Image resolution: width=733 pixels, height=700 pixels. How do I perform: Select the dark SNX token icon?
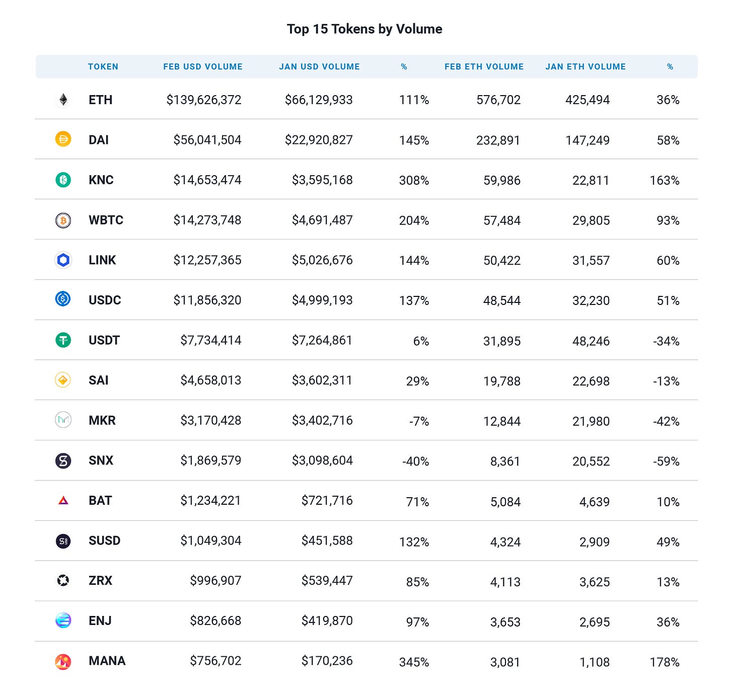[x=63, y=460]
